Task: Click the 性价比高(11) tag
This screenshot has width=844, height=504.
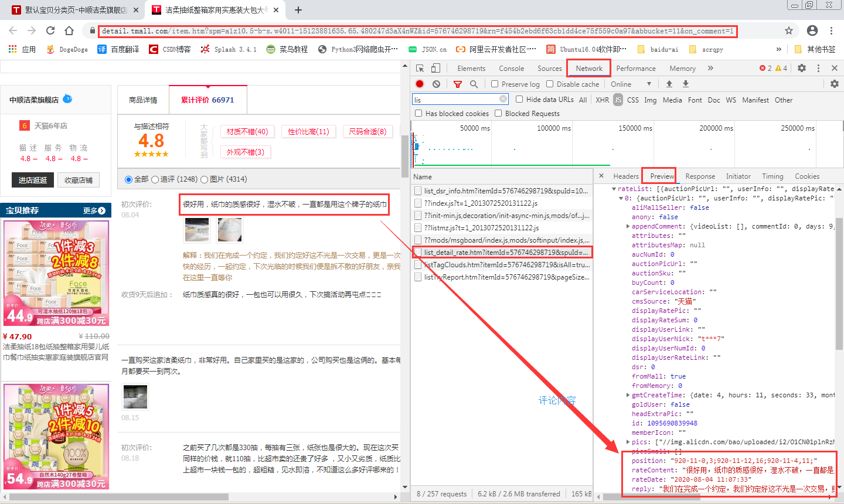Action: pyautogui.click(x=309, y=131)
